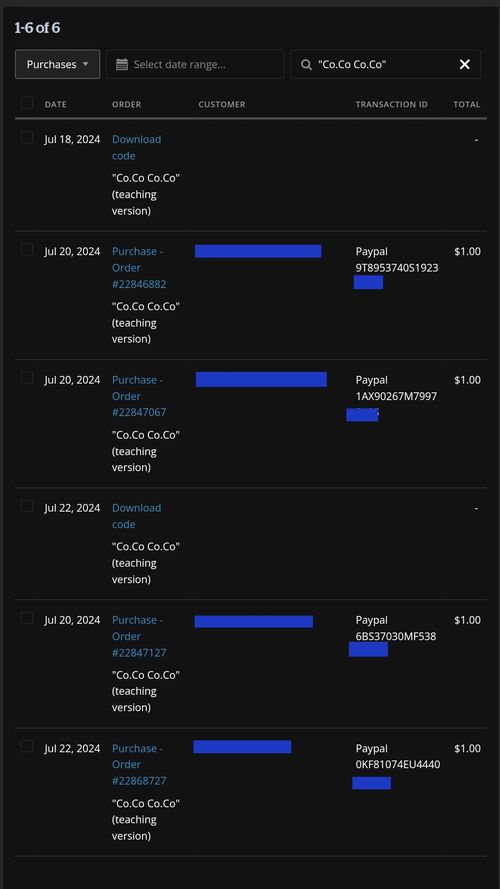The height and width of the screenshot is (889, 500).
Task: Open the Jul 22 Download code link
Action: (x=136, y=516)
